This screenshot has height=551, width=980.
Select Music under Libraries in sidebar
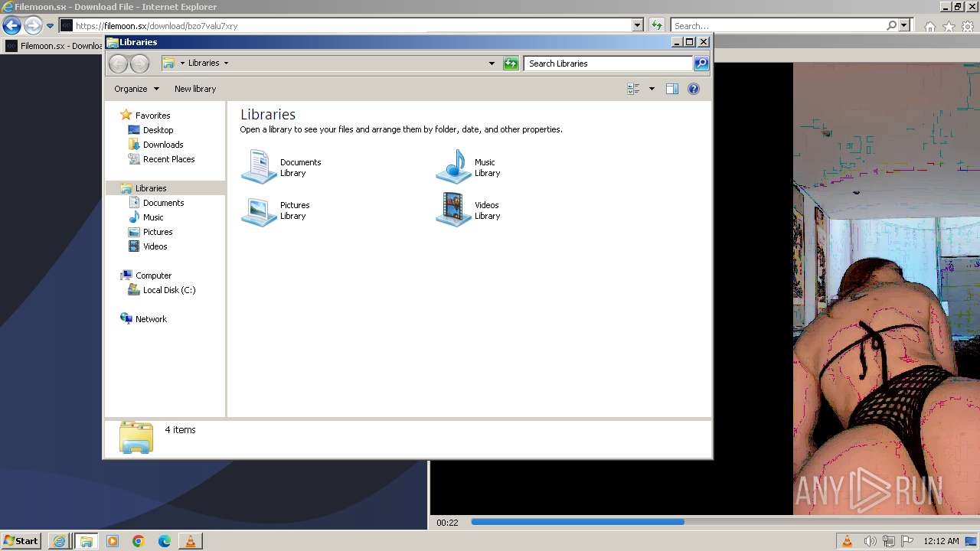[x=153, y=217]
